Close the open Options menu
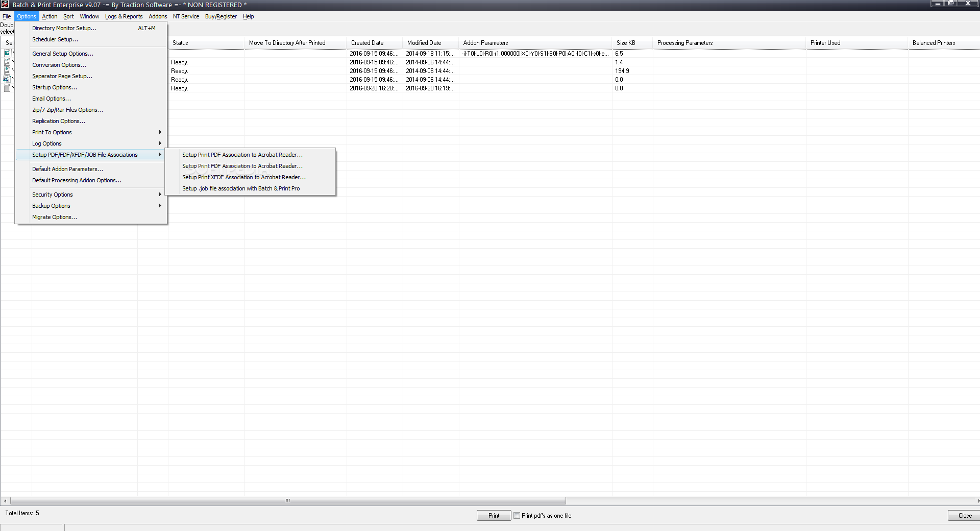The width and height of the screenshot is (980, 531). (26, 16)
